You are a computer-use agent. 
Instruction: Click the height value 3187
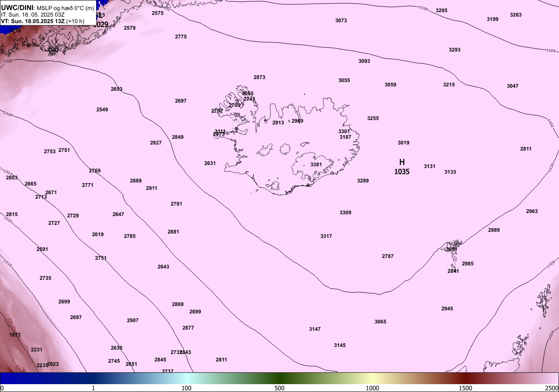[345, 137]
